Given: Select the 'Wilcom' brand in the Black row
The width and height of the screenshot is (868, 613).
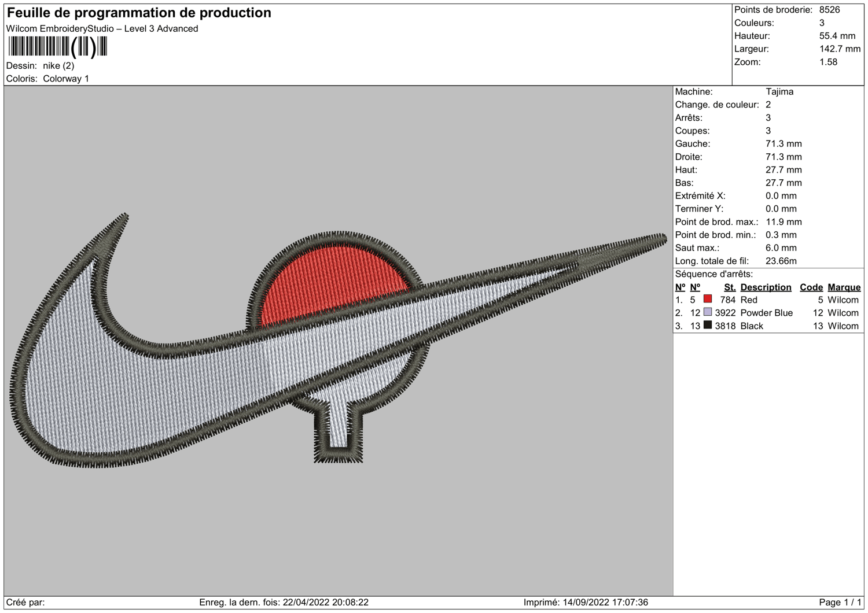Looking at the screenshot, I should (843, 326).
